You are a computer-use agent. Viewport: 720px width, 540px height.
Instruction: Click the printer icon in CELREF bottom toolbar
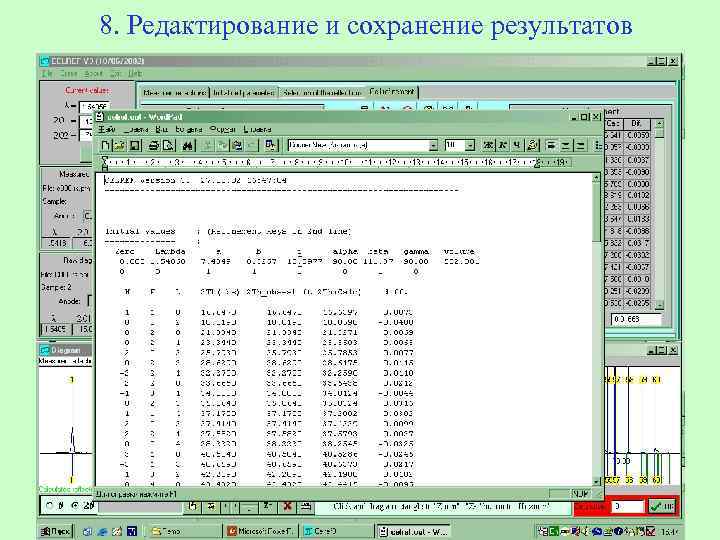click(x=305, y=506)
